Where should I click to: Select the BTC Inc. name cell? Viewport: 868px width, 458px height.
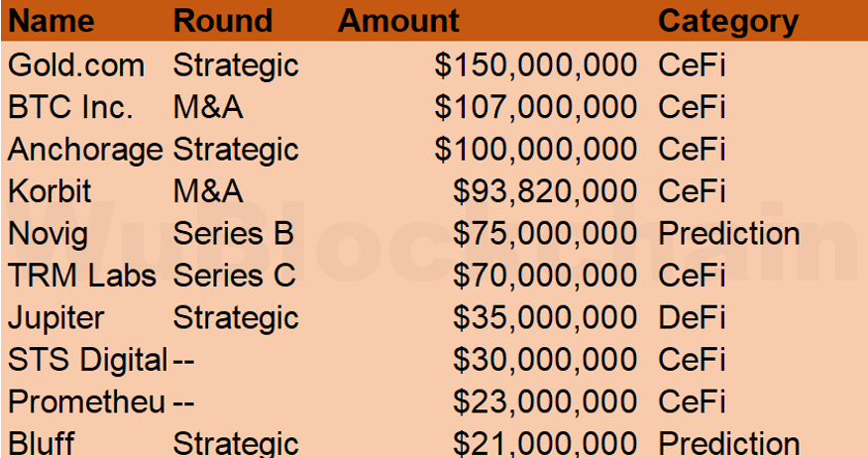pos(70,107)
